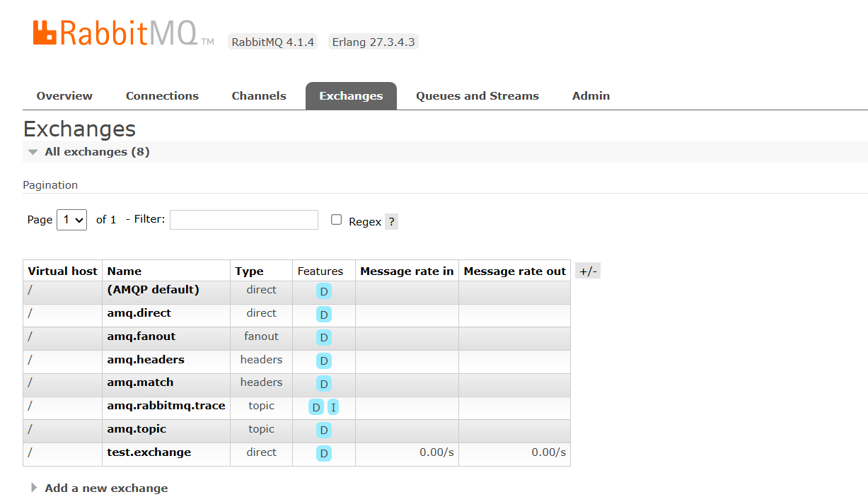Screen dimensions: 868x504
Task: Sort by the Virtual host column header
Action: (x=62, y=271)
